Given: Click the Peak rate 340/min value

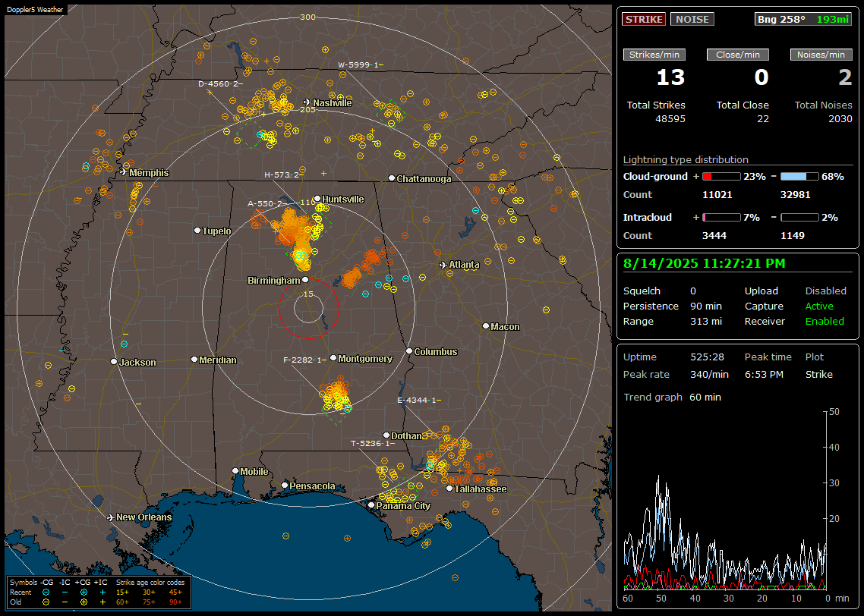Looking at the screenshot, I should click(709, 374).
